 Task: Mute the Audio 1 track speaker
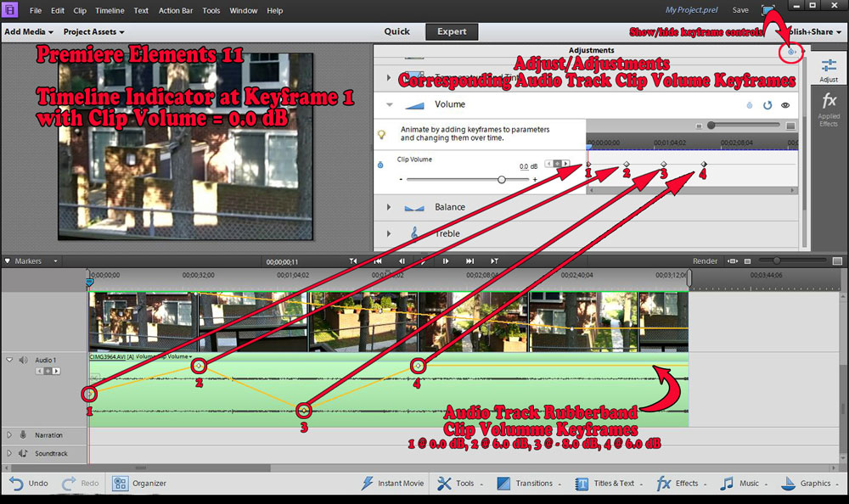pos(23,360)
